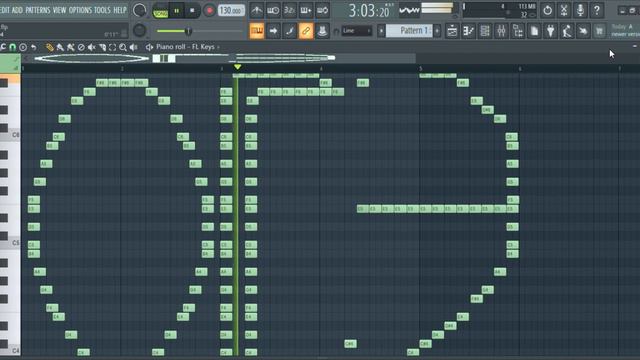Click the icon left of the shopping cart

[583, 31]
